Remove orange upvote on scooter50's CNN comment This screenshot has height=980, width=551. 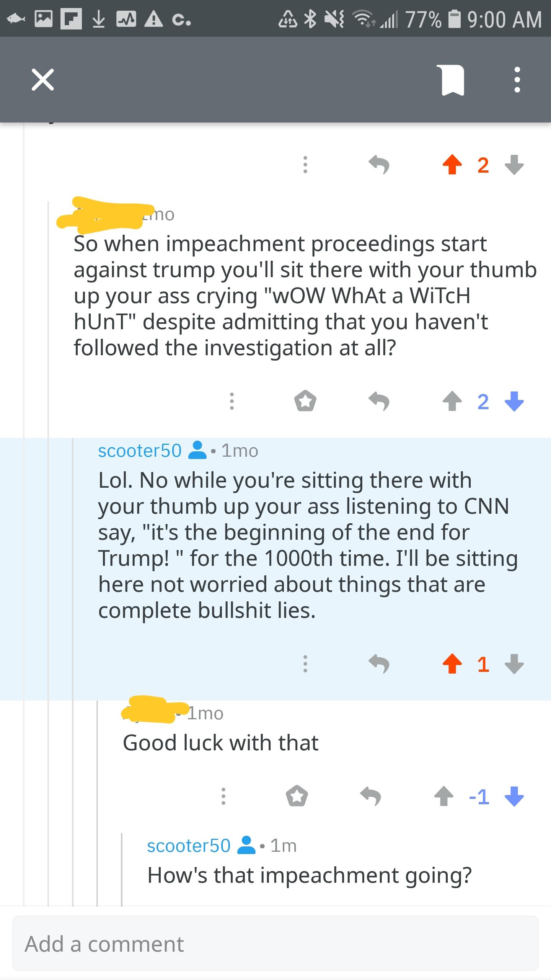coord(452,664)
